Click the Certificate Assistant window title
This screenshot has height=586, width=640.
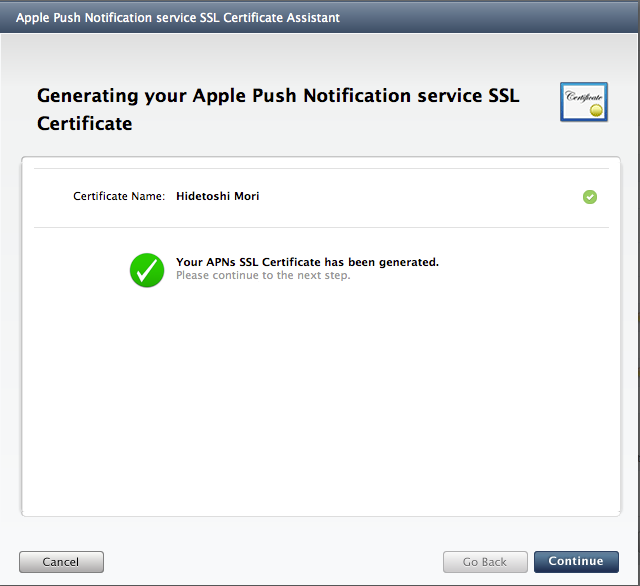click(178, 18)
